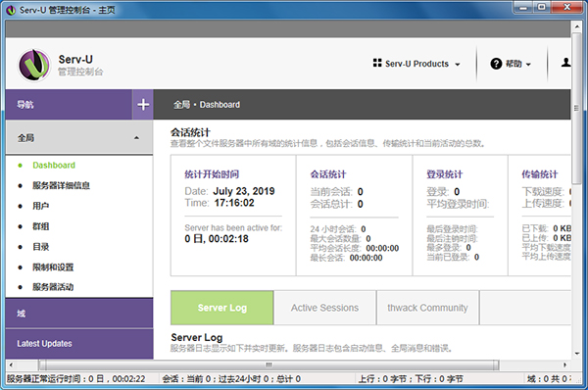Click the Serv-U title bar app icon
Viewport: 588px width, 390px height.
tap(11, 10)
